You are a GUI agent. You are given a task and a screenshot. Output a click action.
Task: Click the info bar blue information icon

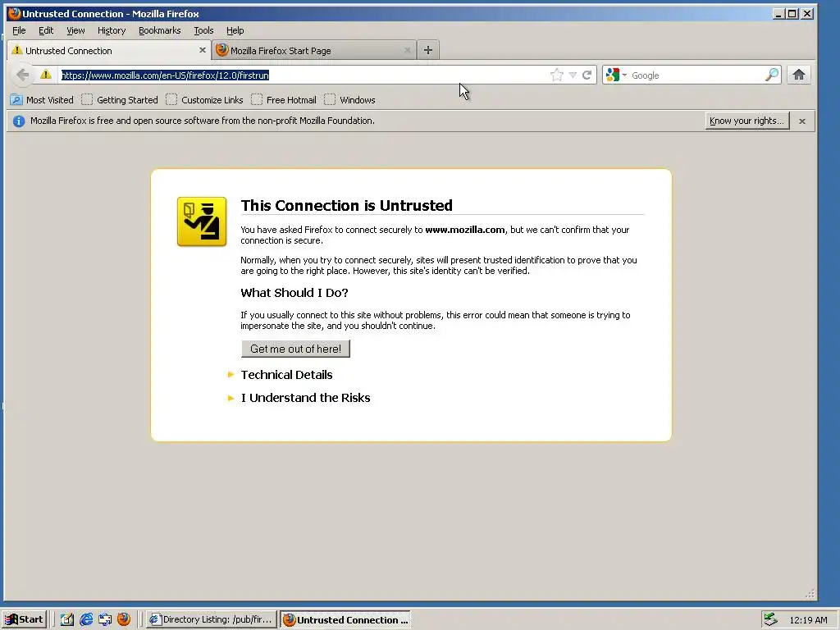pos(19,121)
